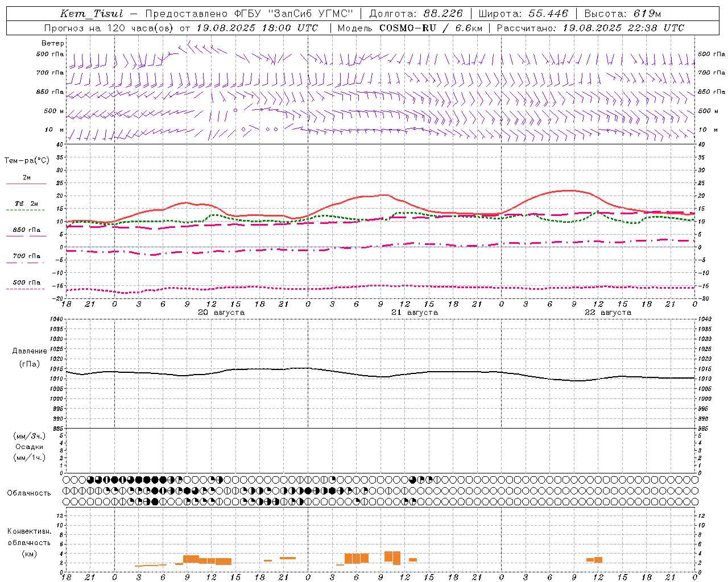
Task: Click the 22 августа date label
Action: [608, 313]
